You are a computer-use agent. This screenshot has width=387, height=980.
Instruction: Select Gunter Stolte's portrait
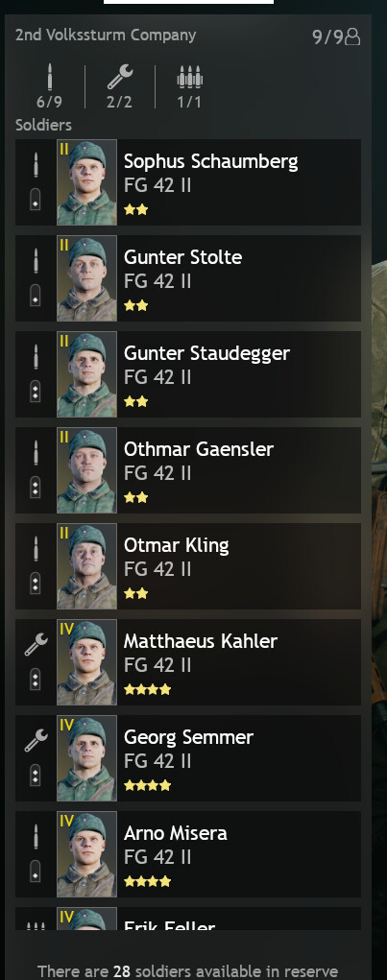tap(86, 278)
